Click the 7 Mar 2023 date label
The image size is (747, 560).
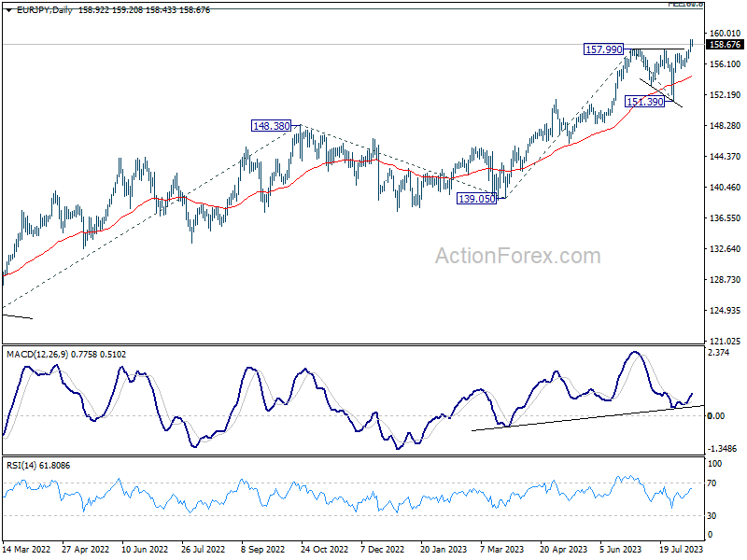pyautogui.click(x=501, y=550)
